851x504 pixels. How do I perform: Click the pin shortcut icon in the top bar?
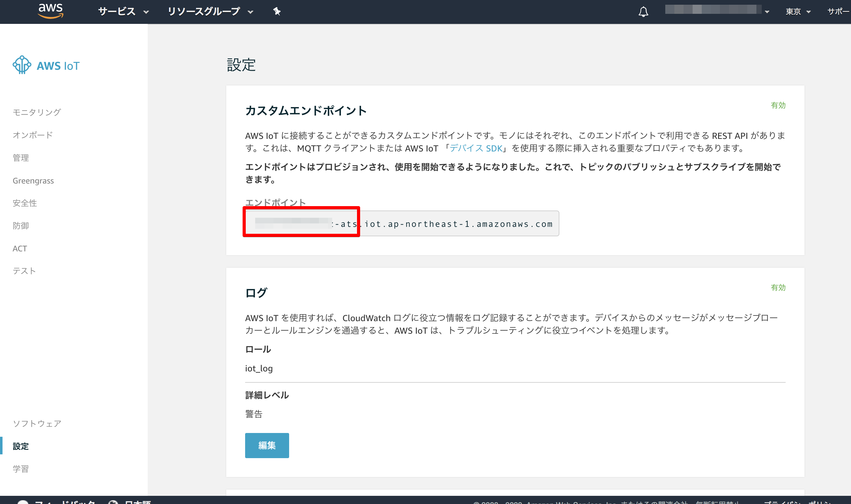277,12
